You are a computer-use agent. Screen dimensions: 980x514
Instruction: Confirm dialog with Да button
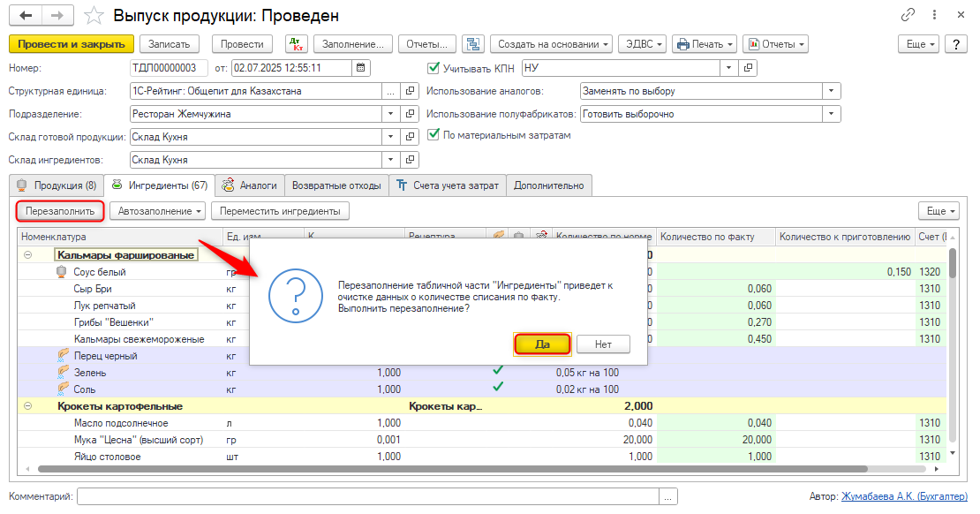point(542,344)
